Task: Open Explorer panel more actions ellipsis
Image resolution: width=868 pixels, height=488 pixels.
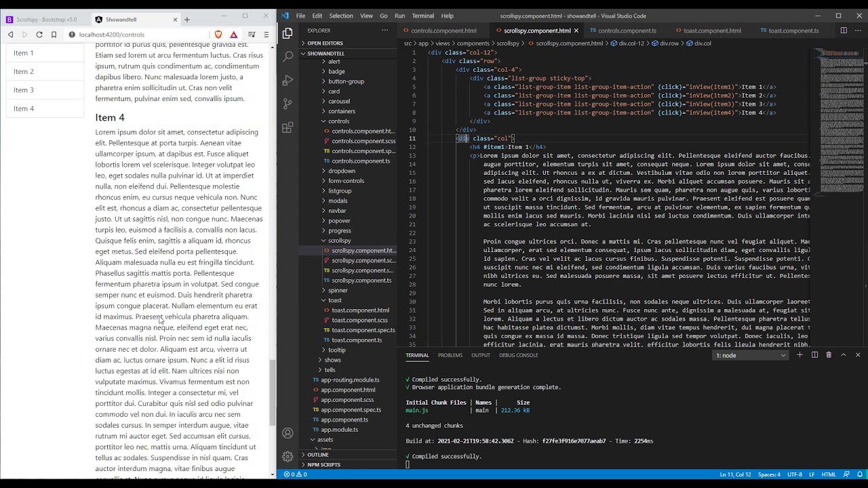Action: (x=385, y=30)
